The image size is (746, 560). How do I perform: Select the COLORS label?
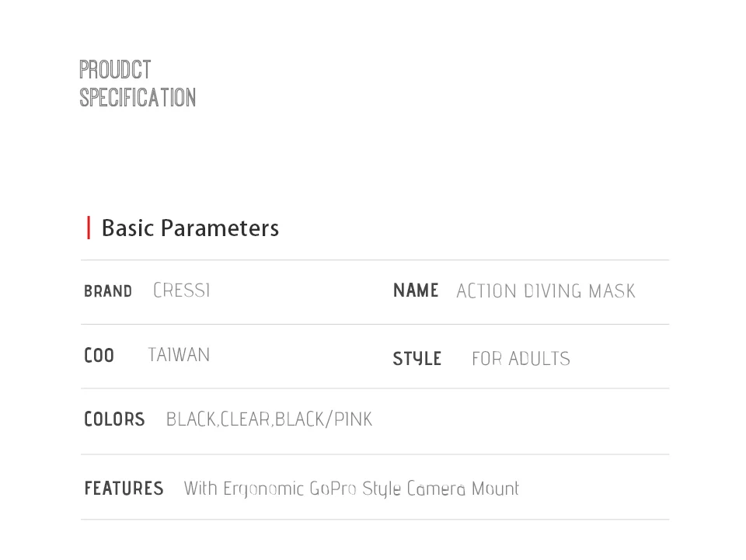click(x=115, y=419)
